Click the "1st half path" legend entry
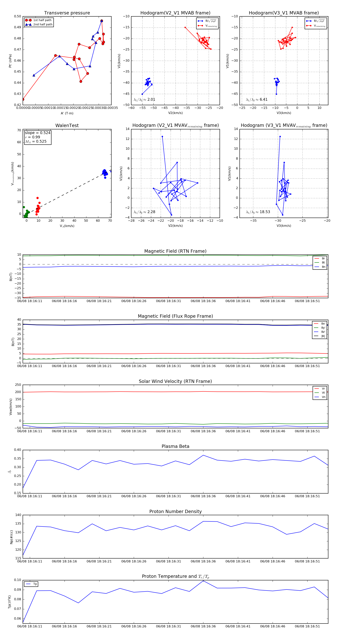Viewport: 351px width, 644px height. (39, 20)
